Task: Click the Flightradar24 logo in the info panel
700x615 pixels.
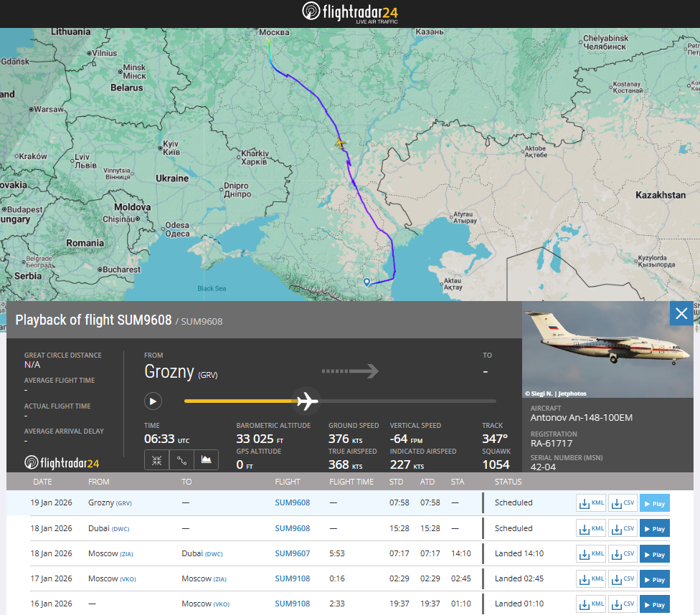Action: click(62, 463)
